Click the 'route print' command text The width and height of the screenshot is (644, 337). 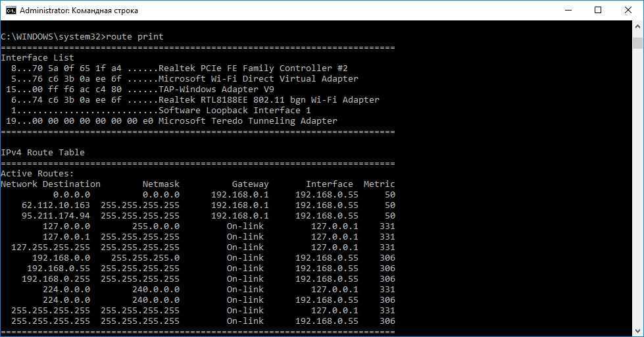click(134, 37)
